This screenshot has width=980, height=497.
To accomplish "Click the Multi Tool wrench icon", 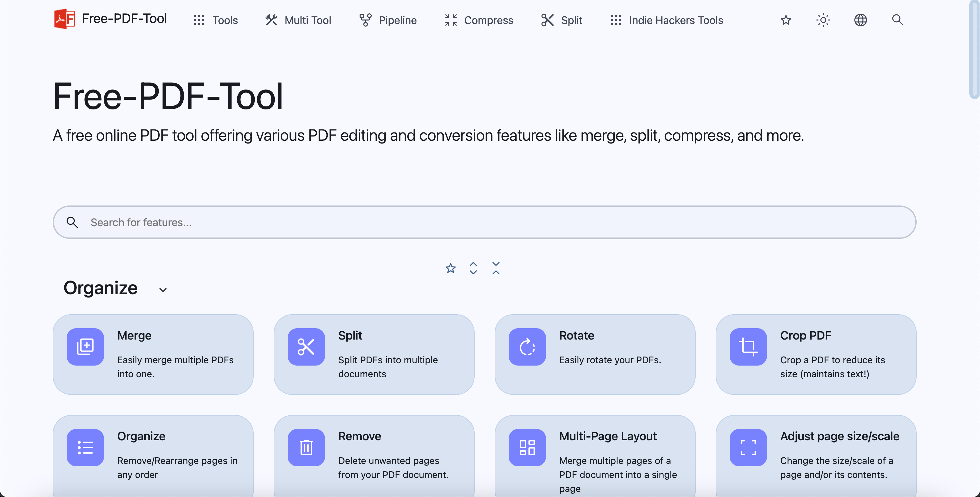I will pos(271,20).
